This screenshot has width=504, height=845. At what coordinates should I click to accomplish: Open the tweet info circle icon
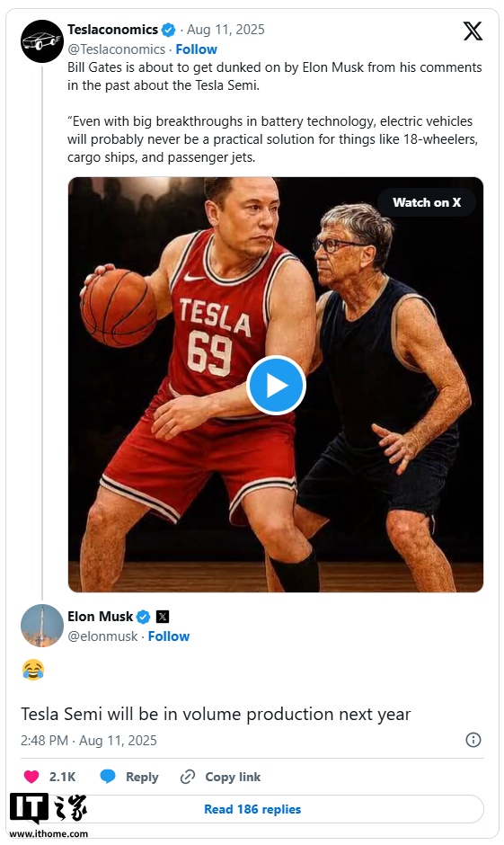(x=473, y=740)
